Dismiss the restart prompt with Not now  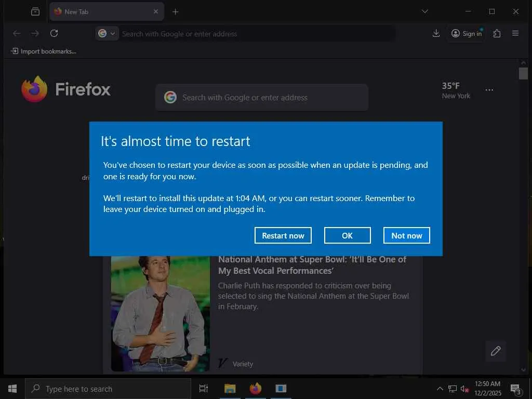pos(406,235)
